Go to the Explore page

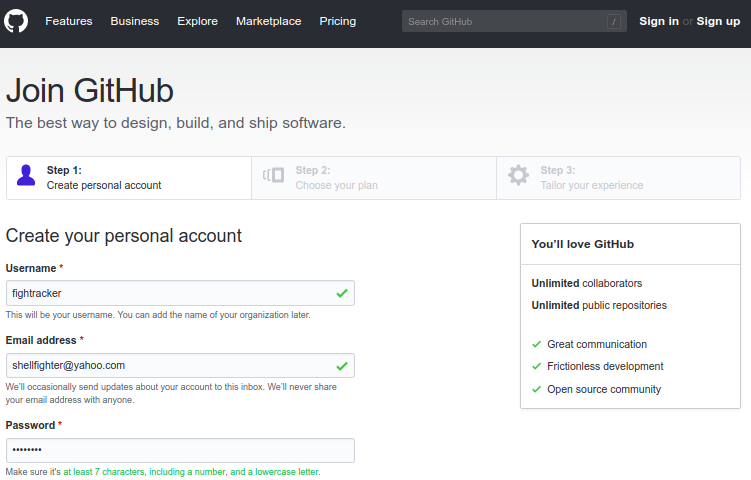(x=197, y=21)
